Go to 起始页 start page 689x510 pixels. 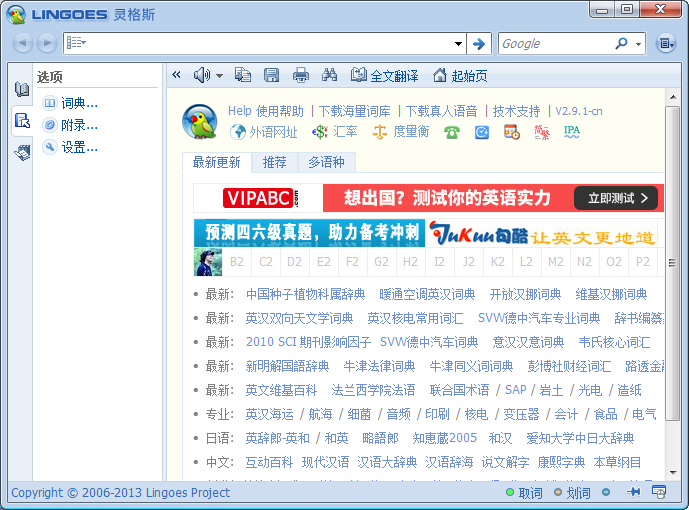[x=460, y=76]
